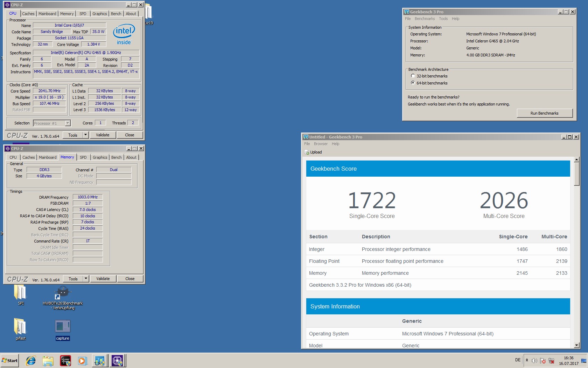
Task: Click the Floating Point result row
Action: click(438, 261)
